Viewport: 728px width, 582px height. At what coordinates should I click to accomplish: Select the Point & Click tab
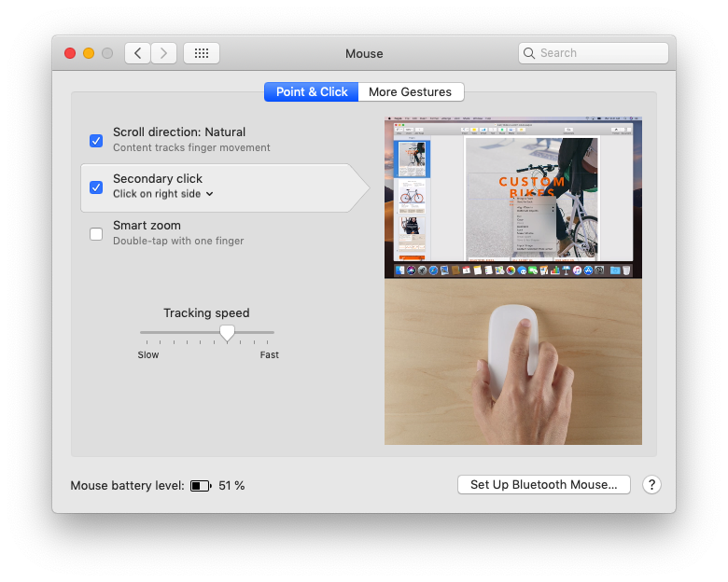coord(311,92)
